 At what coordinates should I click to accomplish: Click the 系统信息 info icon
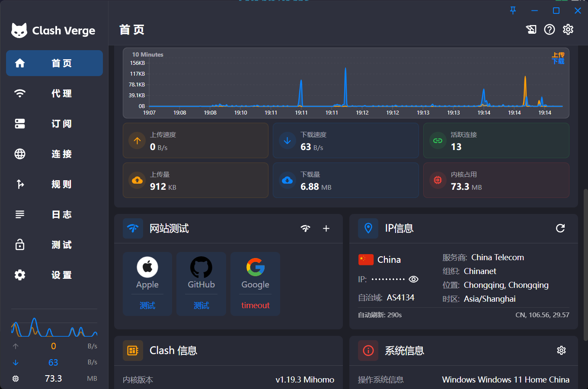(368, 351)
